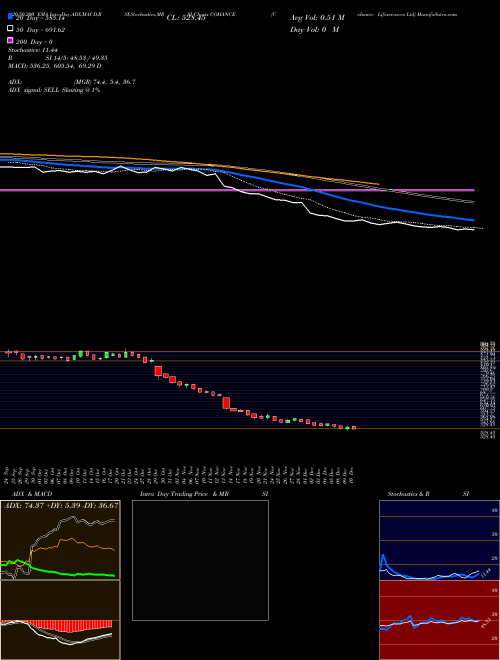Viewport: 500px width, 660px height.
Task: Click the blue 20 Day legend swatch
Action: (10, 17)
